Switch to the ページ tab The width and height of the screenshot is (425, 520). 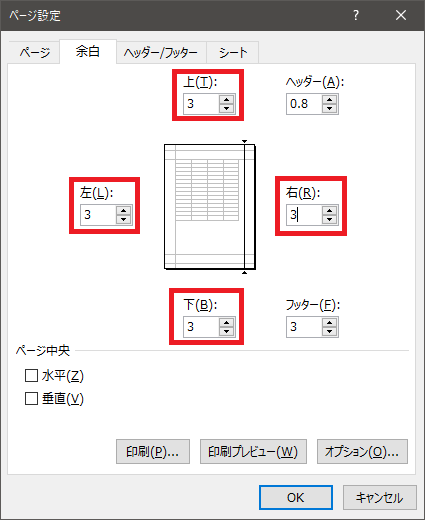tap(34, 53)
